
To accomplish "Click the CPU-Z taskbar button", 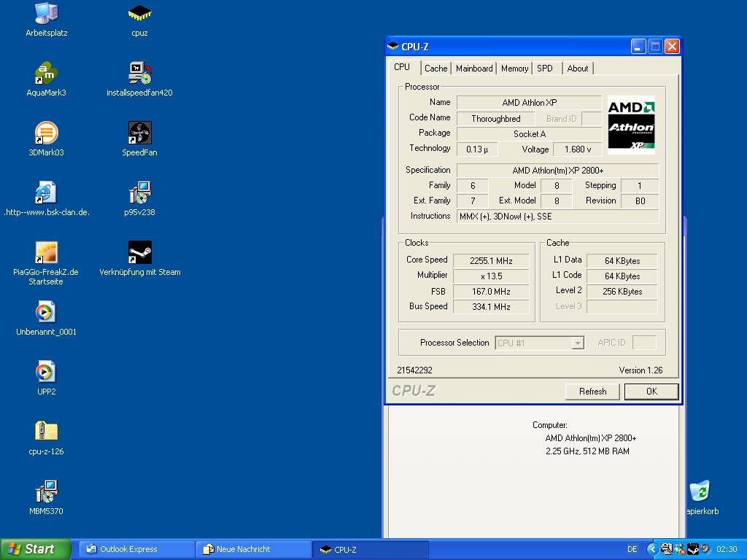I will tap(371, 550).
